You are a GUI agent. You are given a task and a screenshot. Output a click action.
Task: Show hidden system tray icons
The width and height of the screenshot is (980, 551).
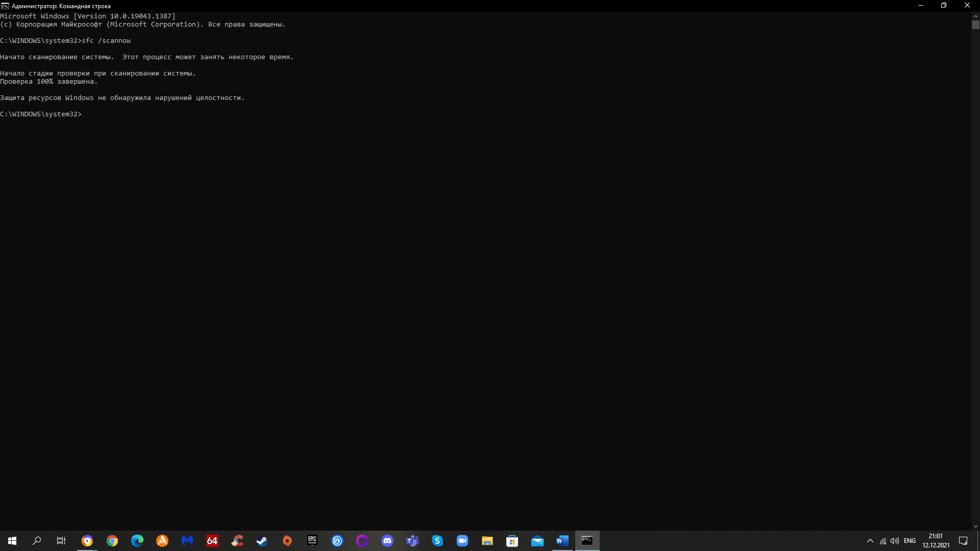pyautogui.click(x=870, y=541)
